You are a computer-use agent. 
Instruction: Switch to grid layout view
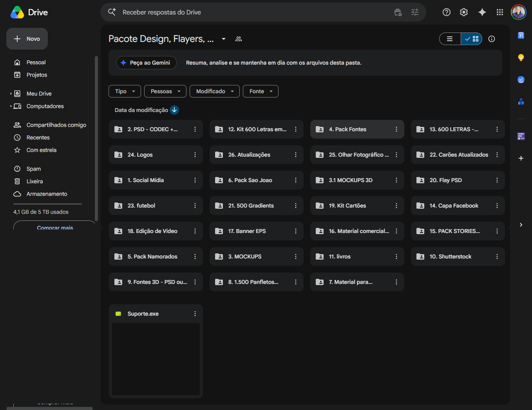pyautogui.click(x=472, y=39)
